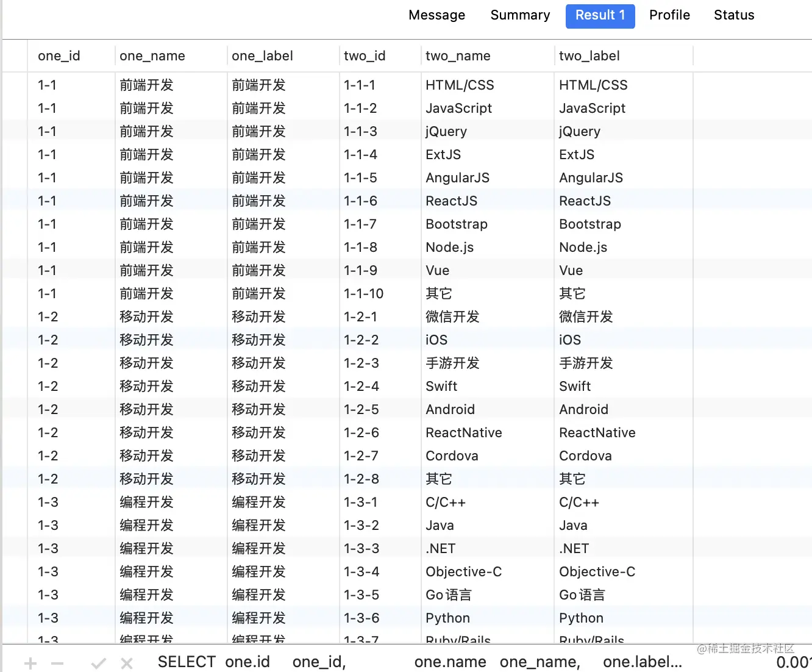Click Bootstrap in the two_name column
The height and width of the screenshot is (672, 812).
click(x=457, y=224)
